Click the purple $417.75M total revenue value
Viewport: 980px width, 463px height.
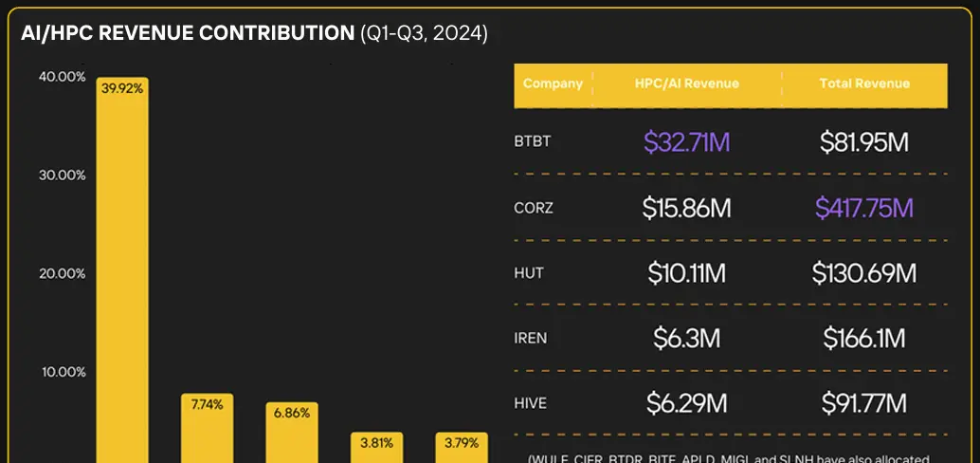coord(863,208)
